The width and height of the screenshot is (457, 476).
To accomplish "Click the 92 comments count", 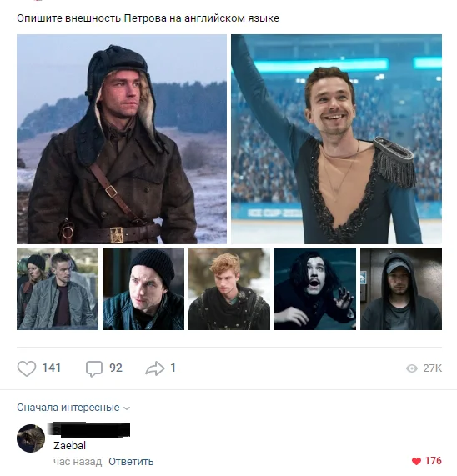I will [116, 368].
